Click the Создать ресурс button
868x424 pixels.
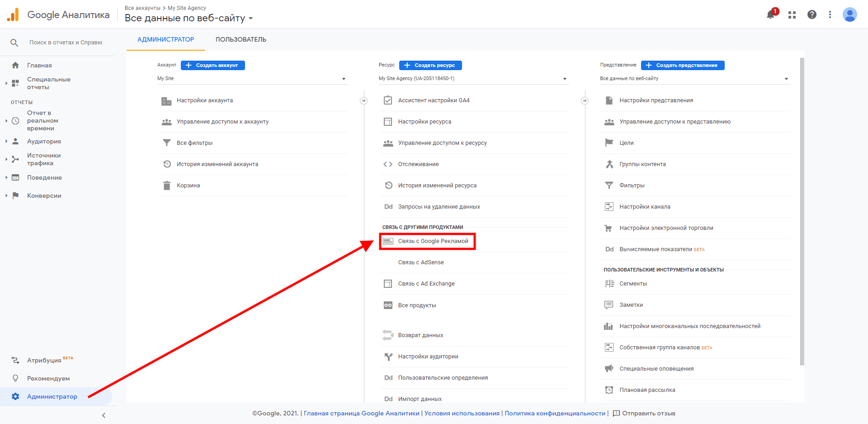(430, 65)
